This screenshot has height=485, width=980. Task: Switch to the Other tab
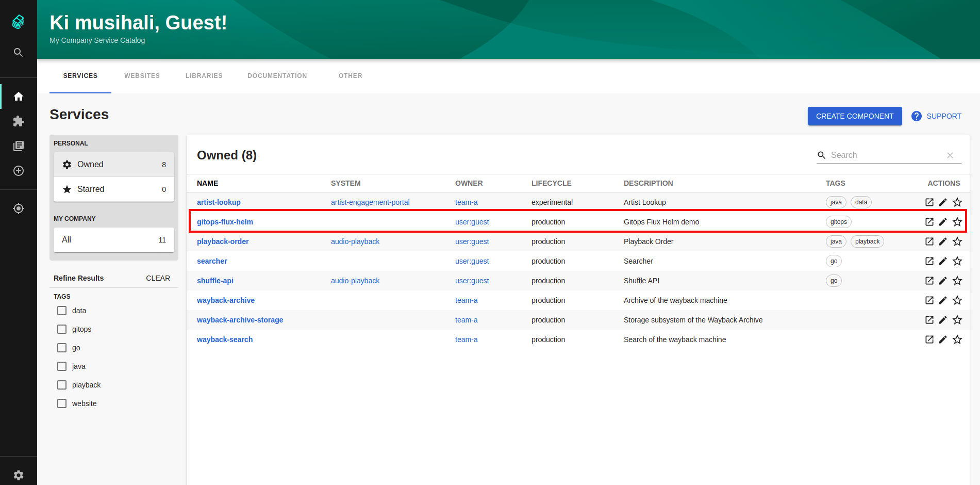(x=351, y=76)
